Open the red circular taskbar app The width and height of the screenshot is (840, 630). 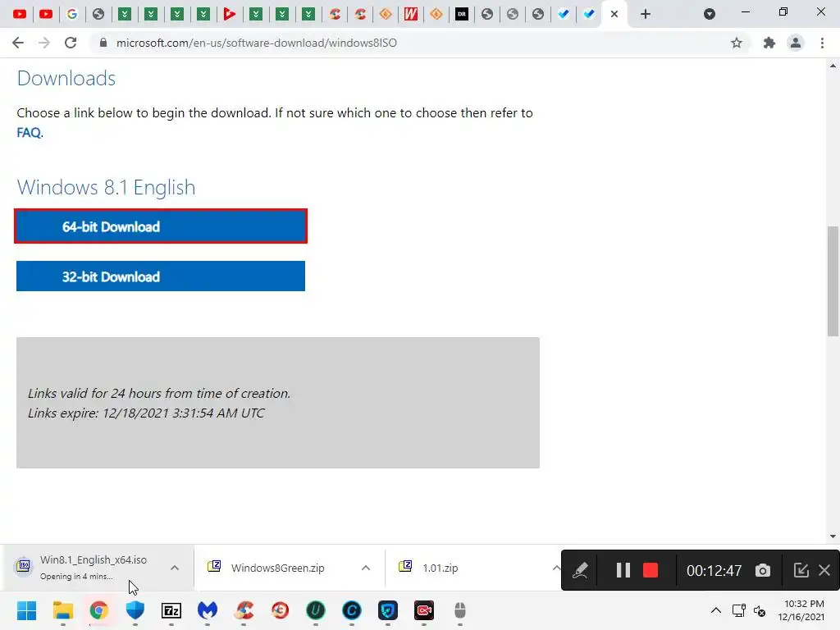point(280,610)
